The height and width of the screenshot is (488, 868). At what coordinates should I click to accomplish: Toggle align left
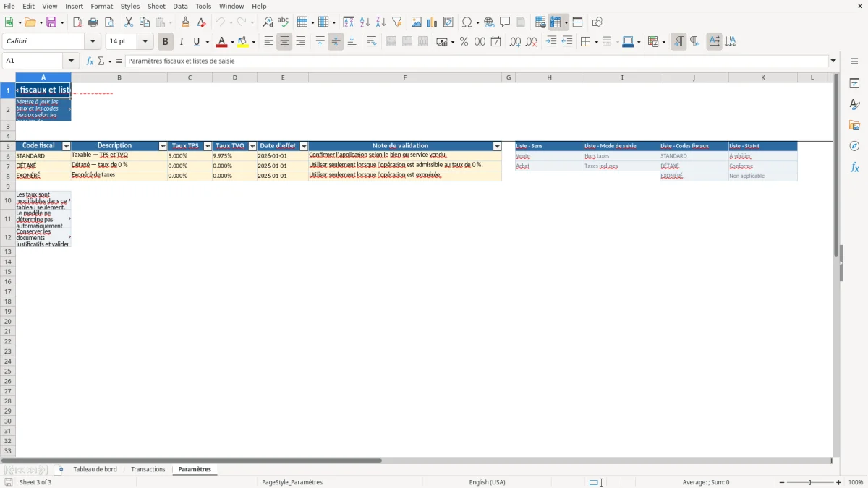click(x=268, y=42)
